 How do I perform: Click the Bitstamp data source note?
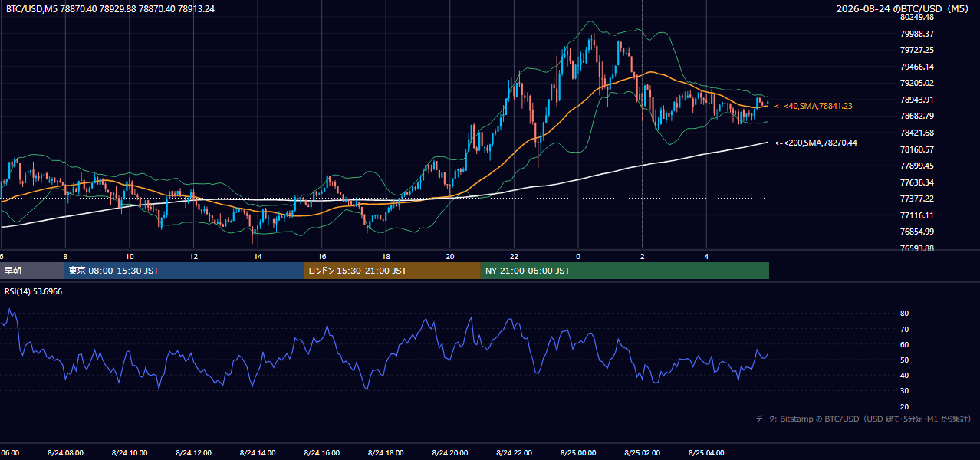tap(863, 419)
